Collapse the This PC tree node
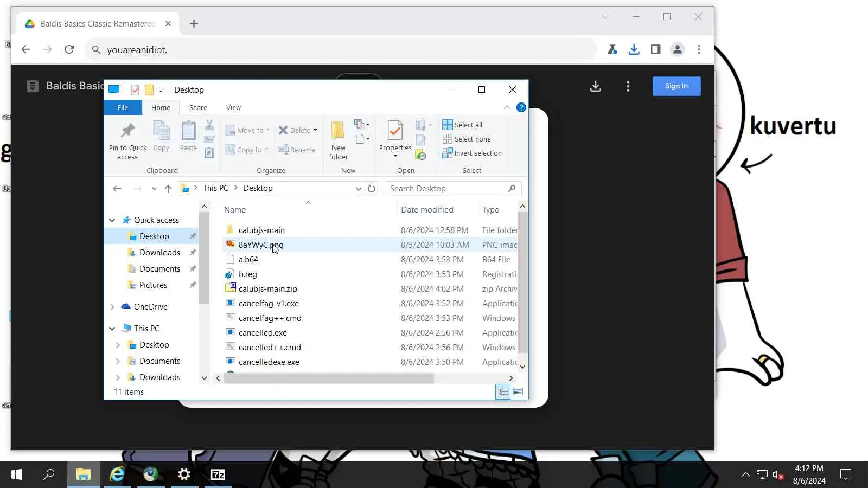 [112, 329]
